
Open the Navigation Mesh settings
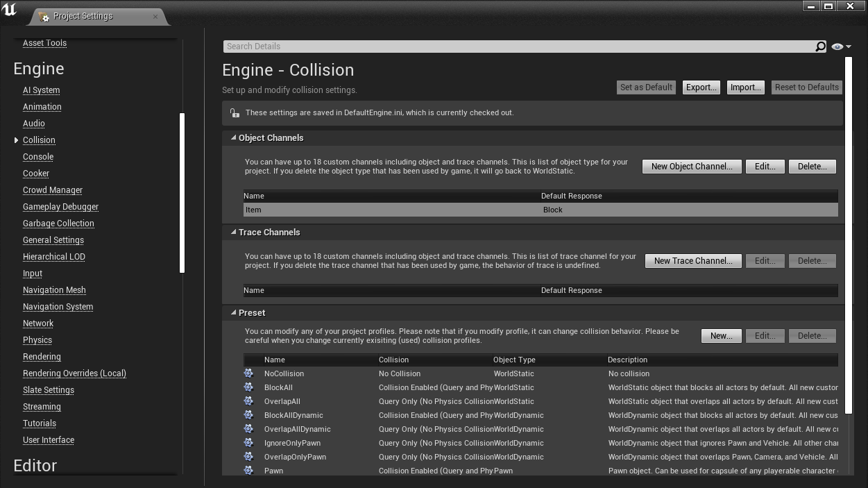[x=54, y=290]
